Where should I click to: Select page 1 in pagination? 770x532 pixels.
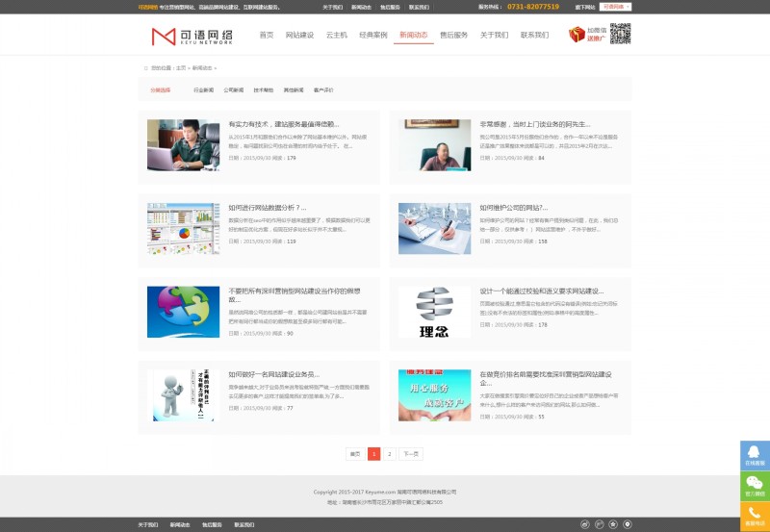[373, 454]
